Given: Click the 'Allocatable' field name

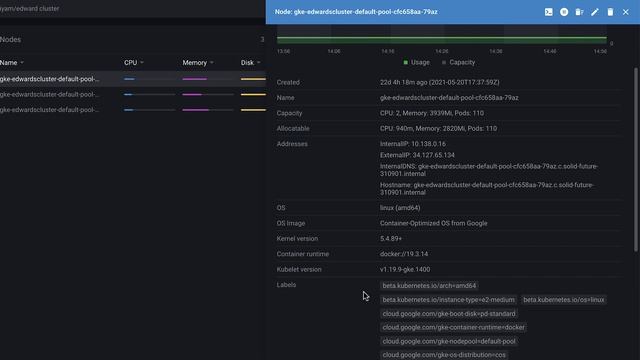Looking at the screenshot, I should [293, 129].
